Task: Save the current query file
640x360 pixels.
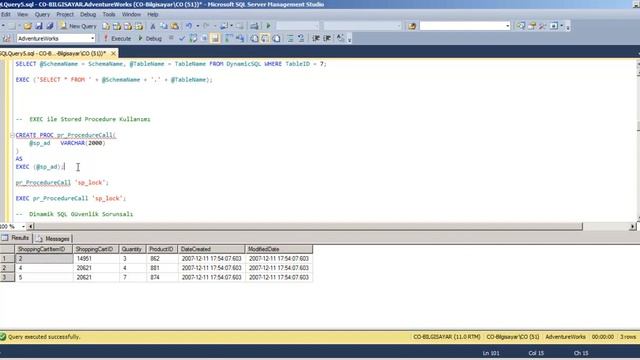Action: (x=39, y=26)
